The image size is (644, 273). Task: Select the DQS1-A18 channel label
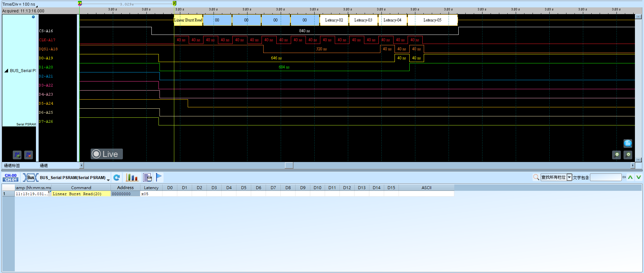pyautogui.click(x=48, y=49)
